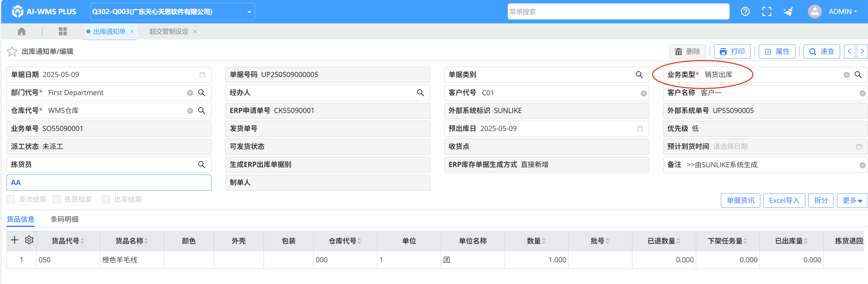This screenshot has height=284, width=868.
Task: Click the 1.000 quantity cell
Action: pyautogui.click(x=536, y=260)
